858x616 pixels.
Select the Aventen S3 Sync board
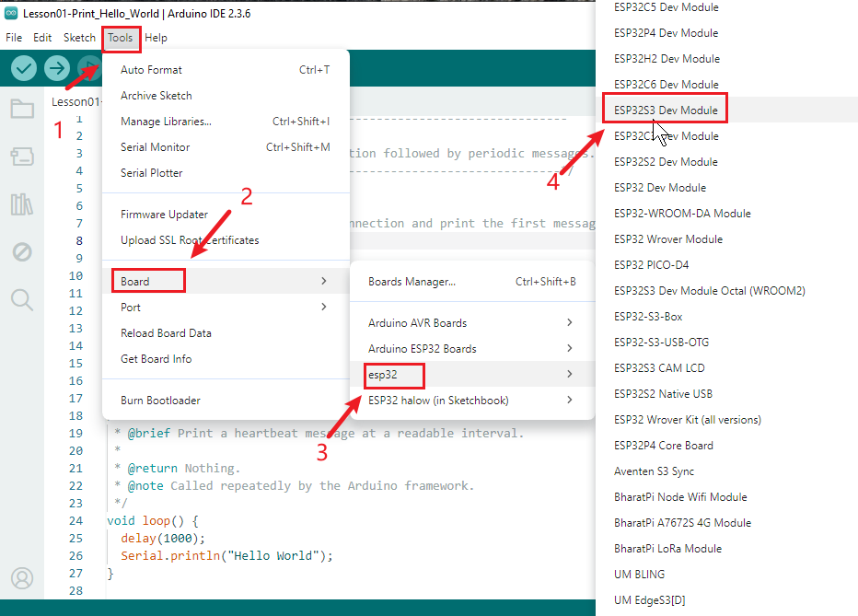(x=726, y=471)
